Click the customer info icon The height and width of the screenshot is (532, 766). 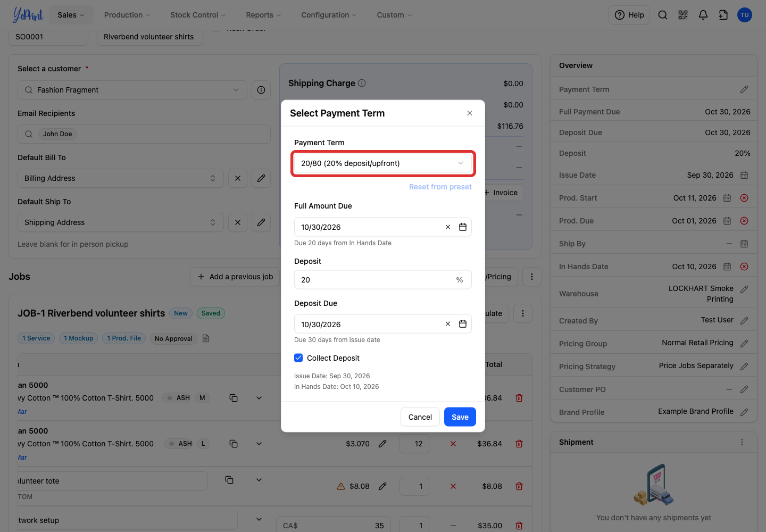261,90
